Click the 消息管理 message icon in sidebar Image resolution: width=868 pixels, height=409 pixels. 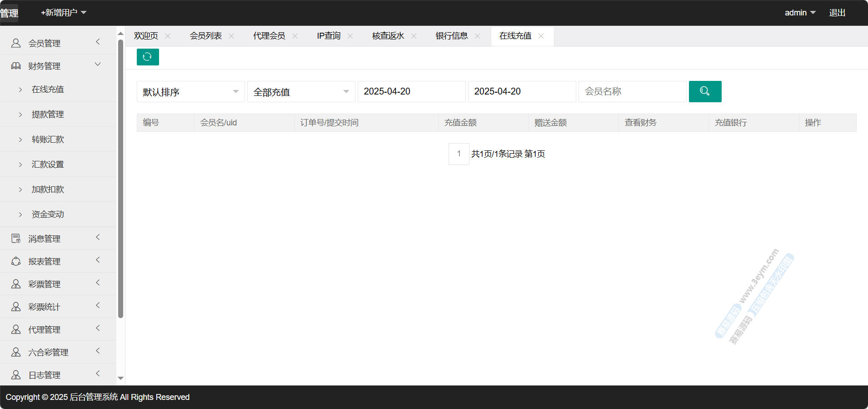(x=16, y=239)
